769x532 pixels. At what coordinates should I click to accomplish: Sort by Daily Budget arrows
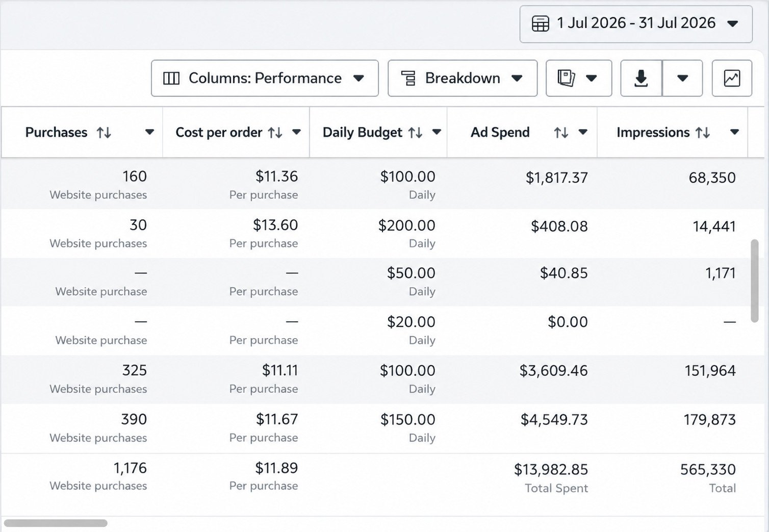416,133
